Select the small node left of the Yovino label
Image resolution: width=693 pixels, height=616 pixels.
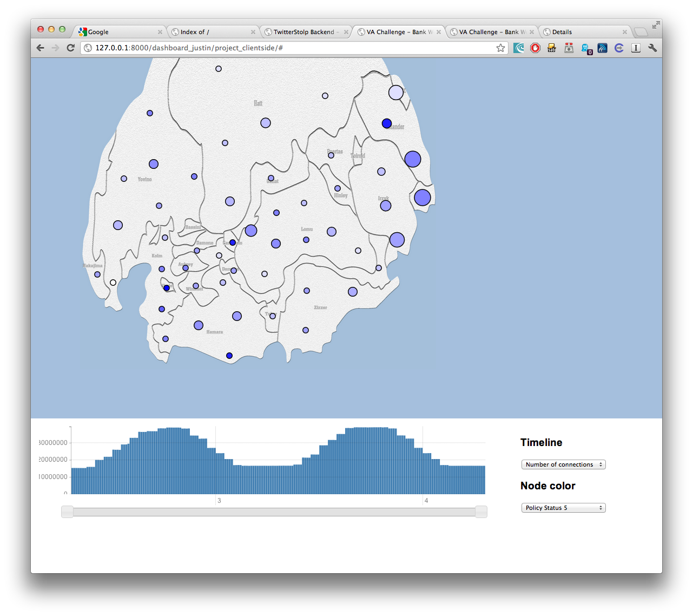point(124,179)
